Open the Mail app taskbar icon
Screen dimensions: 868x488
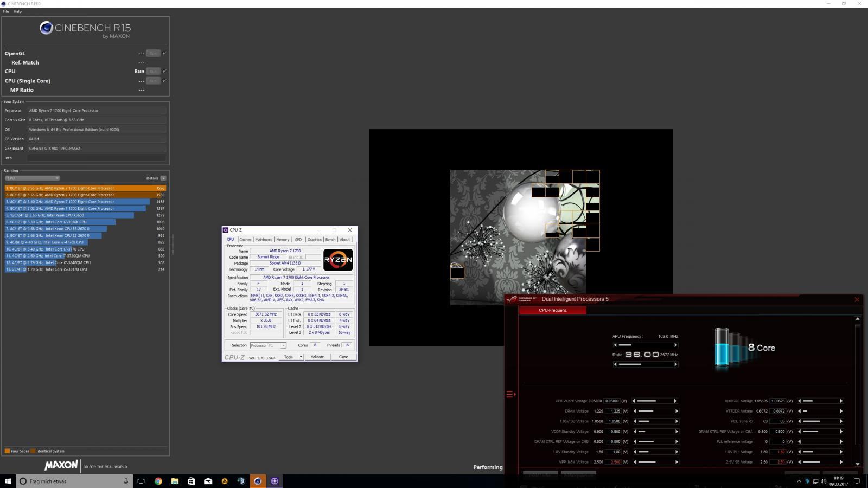point(208,481)
